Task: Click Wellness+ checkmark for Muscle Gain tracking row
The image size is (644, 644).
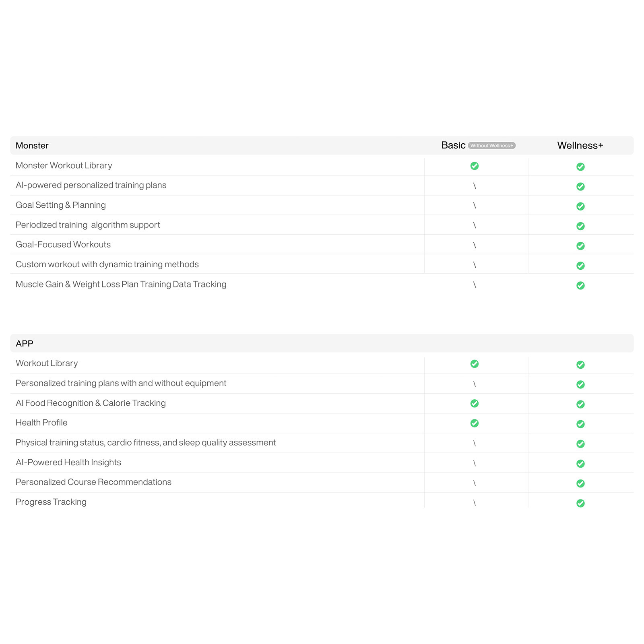Action: [x=580, y=285]
